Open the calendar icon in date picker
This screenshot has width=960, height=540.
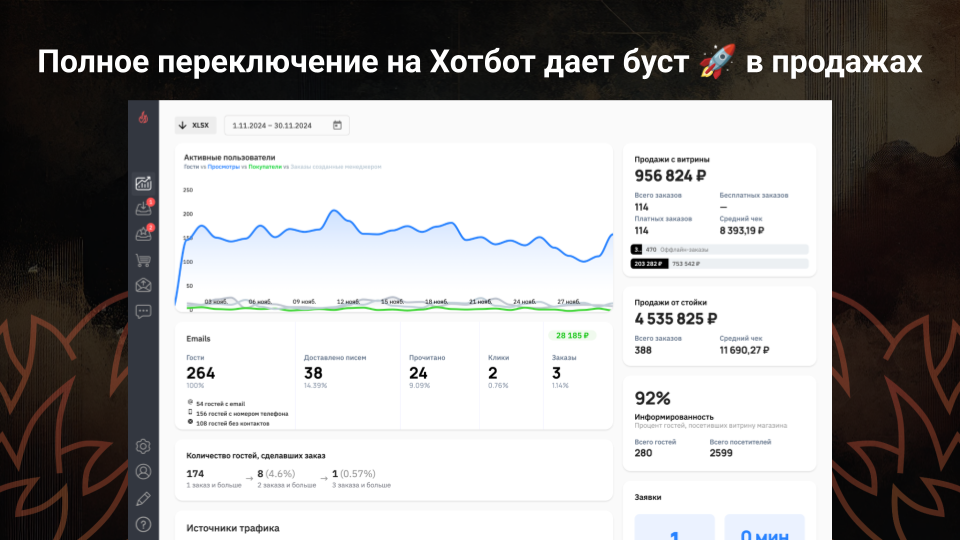(x=337, y=126)
